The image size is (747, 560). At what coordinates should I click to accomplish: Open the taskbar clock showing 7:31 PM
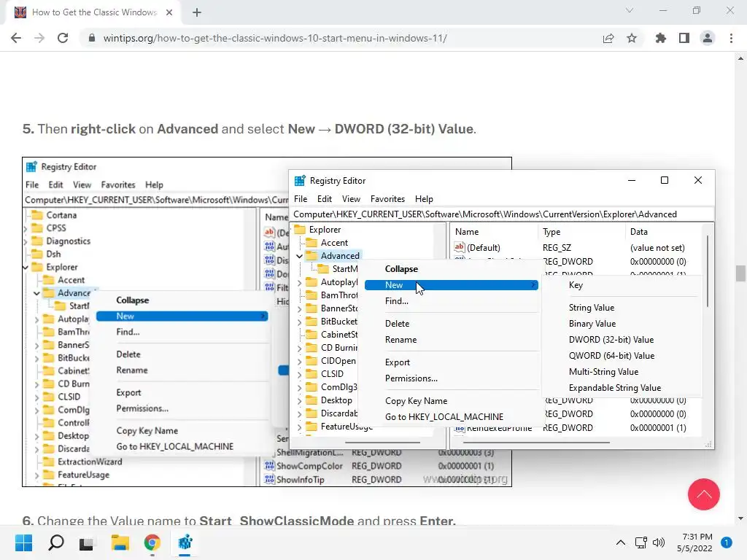pyautogui.click(x=695, y=542)
